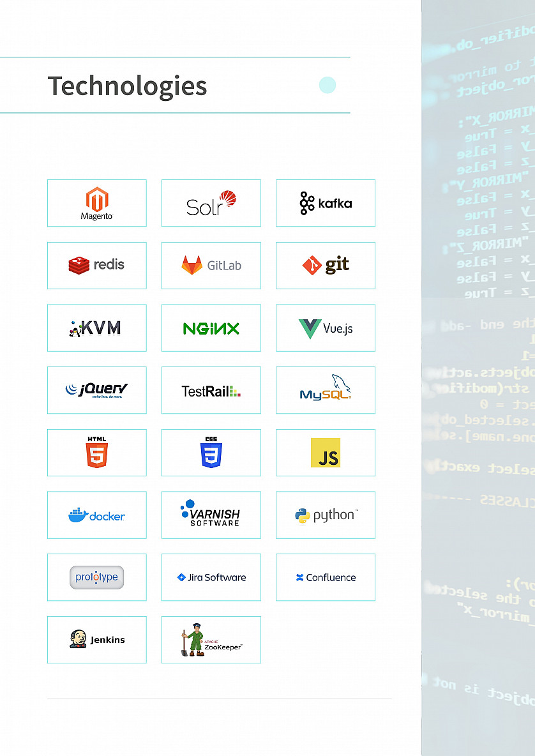Click the Magento logo tile

click(97, 203)
